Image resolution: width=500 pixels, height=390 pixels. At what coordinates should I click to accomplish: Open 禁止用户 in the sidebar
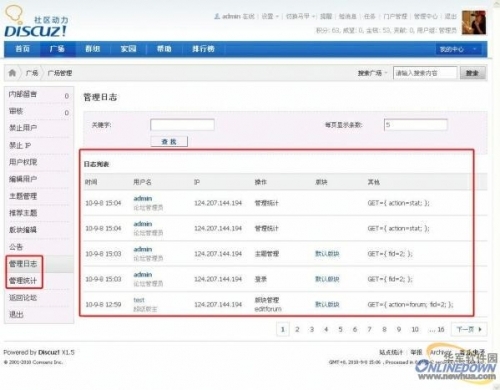(23, 128)
